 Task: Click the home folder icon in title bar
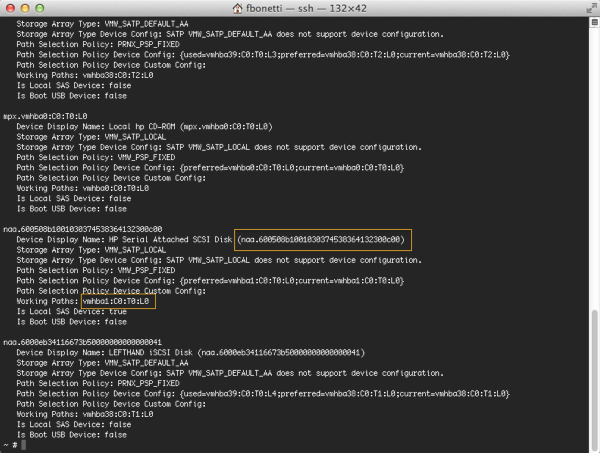(x=238, y=8)
